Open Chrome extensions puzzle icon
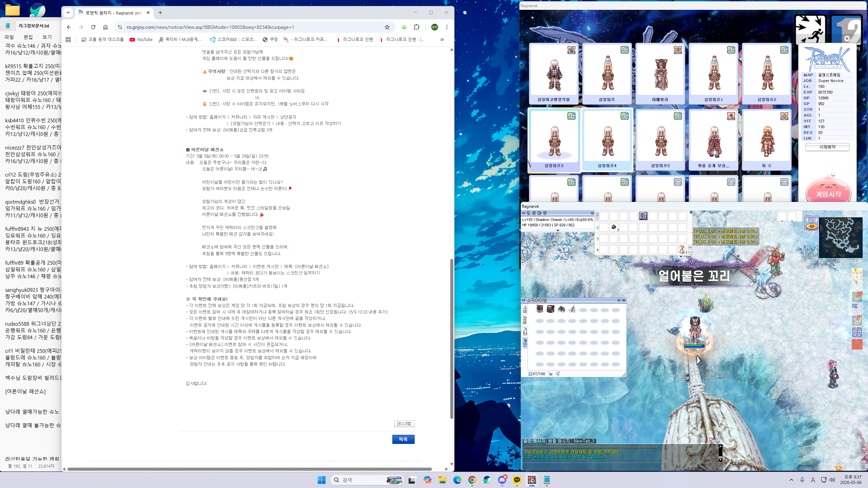The width and height of the screenshot is (868, 488). point(416,27)
